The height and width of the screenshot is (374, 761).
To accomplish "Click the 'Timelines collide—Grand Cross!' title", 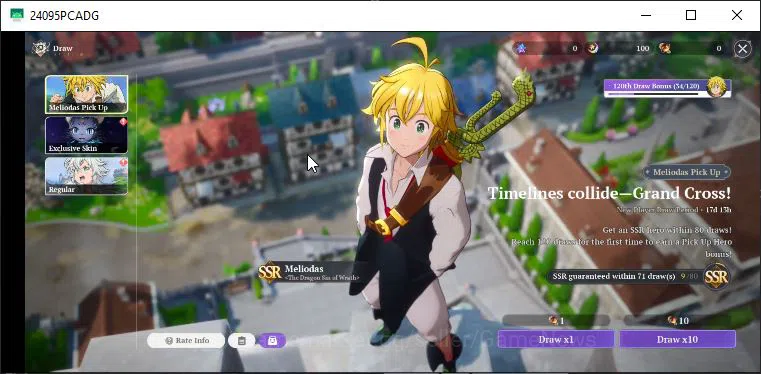I will [609, 193].
